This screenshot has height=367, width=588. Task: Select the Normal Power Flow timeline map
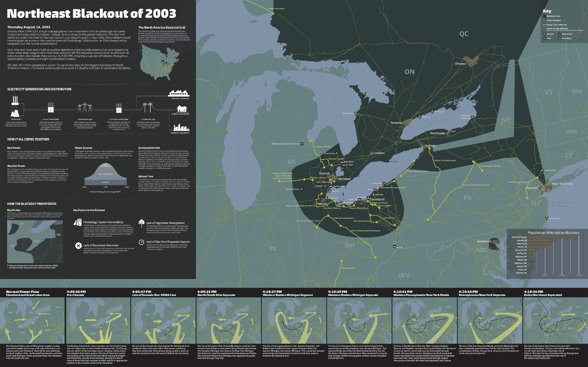point(32,320)
